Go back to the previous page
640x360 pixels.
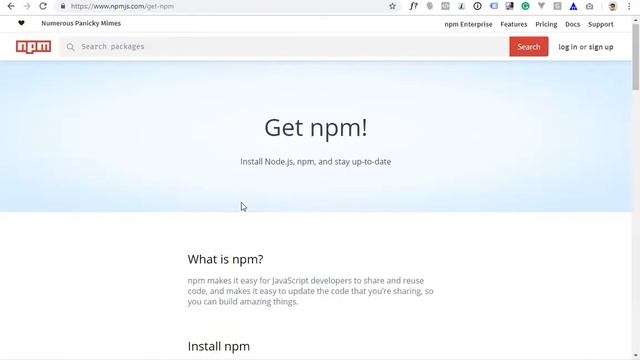(11, 6)
